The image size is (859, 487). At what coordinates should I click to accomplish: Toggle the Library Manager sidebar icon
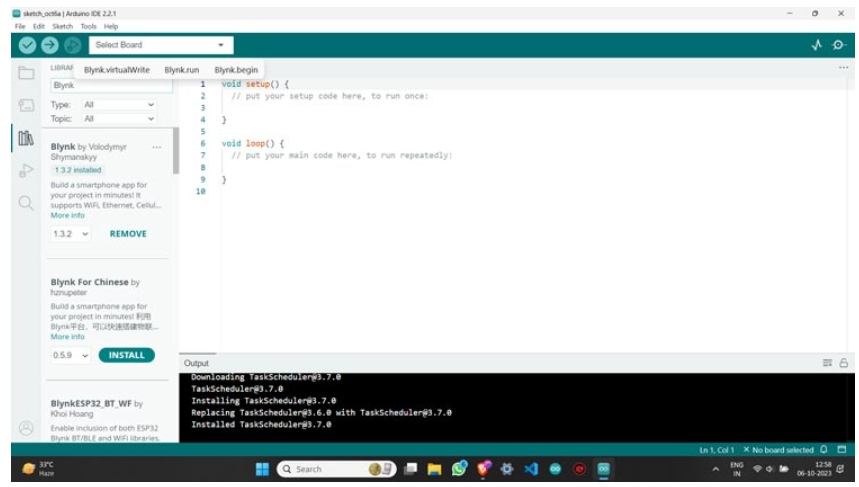(x=26, y=138)
